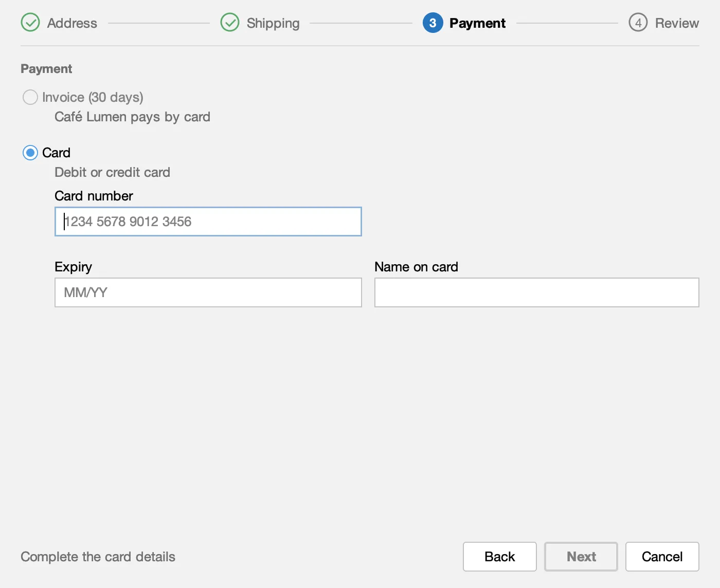The width and height of the screenshot is (720, 588).
Task: Click the Address step checkmark icon
Action: point(30,23)
